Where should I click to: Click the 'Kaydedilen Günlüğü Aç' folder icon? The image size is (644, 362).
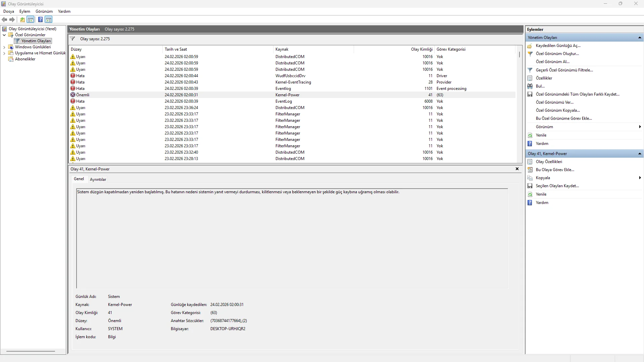coord(530,46)
